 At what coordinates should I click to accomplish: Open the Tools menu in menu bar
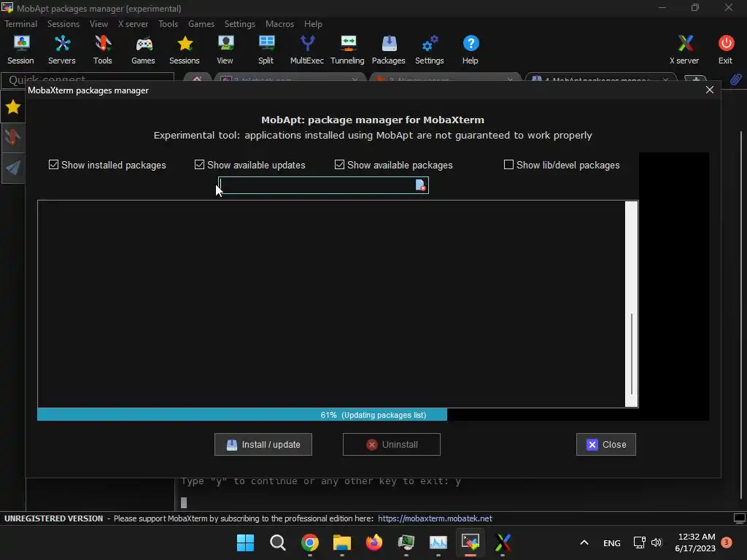pos(169,24)
